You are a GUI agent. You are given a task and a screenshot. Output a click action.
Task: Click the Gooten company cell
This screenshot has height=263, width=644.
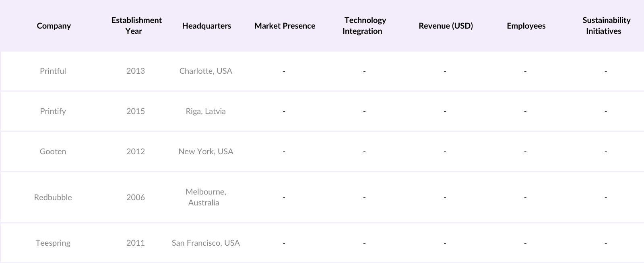click(x=53, y=151)
